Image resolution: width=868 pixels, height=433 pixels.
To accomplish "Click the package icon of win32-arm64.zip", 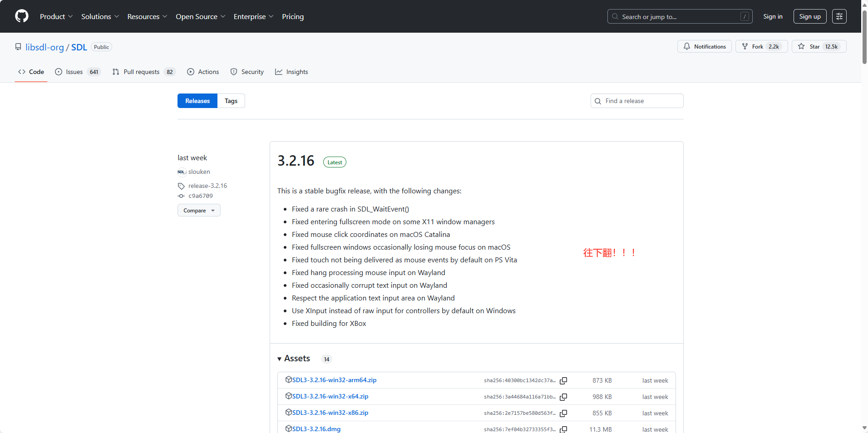I will click(x=288, y=379).
